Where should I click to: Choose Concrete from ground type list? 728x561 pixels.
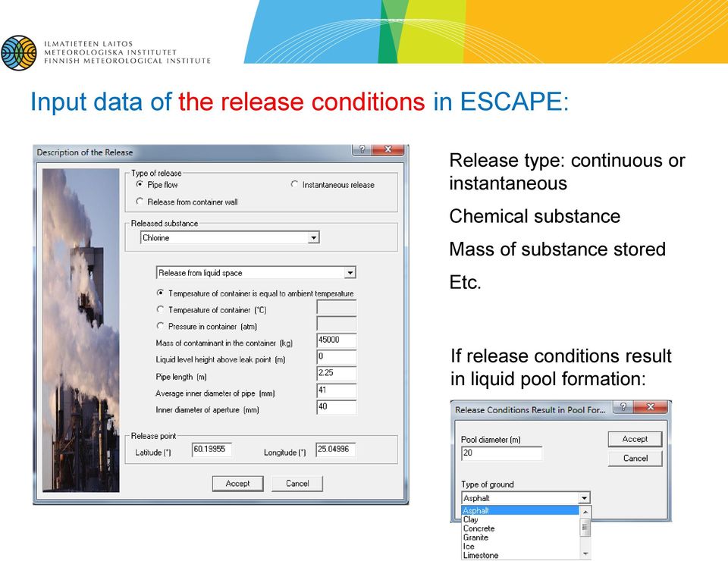click(520, 528)
